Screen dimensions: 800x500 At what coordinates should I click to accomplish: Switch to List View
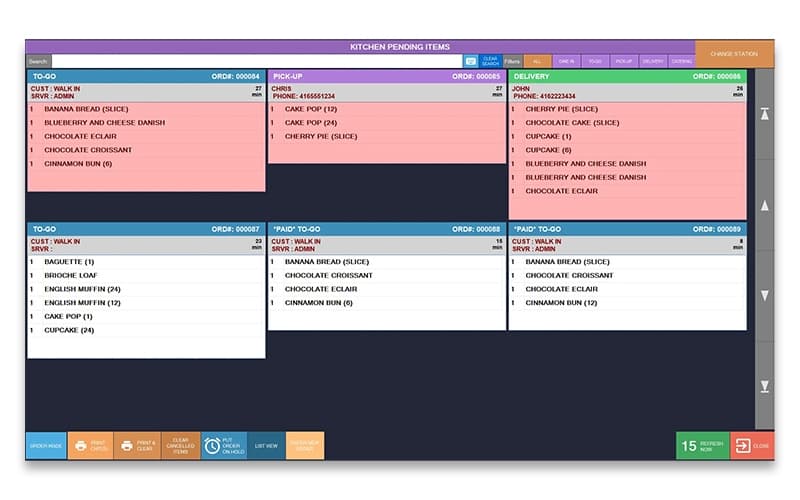[x=266, y=446]
